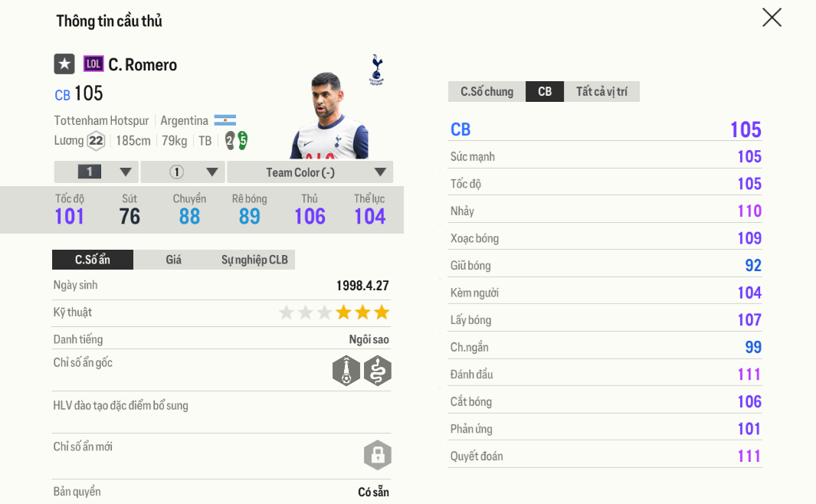Screen dimensions: 816x504
Task: Select the star icon beside the player name
Action: point(64,64)
